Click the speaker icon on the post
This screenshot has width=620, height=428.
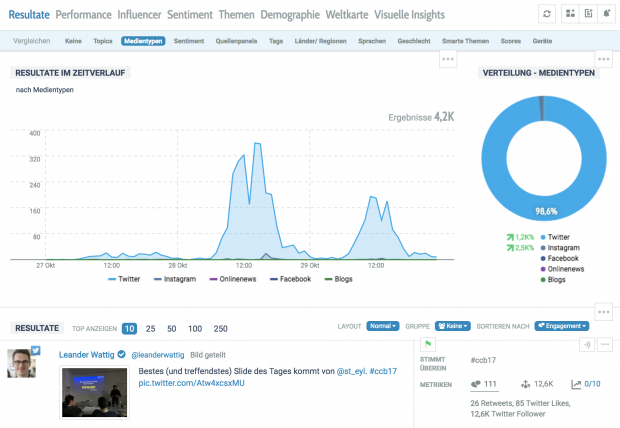click(587, 345)
